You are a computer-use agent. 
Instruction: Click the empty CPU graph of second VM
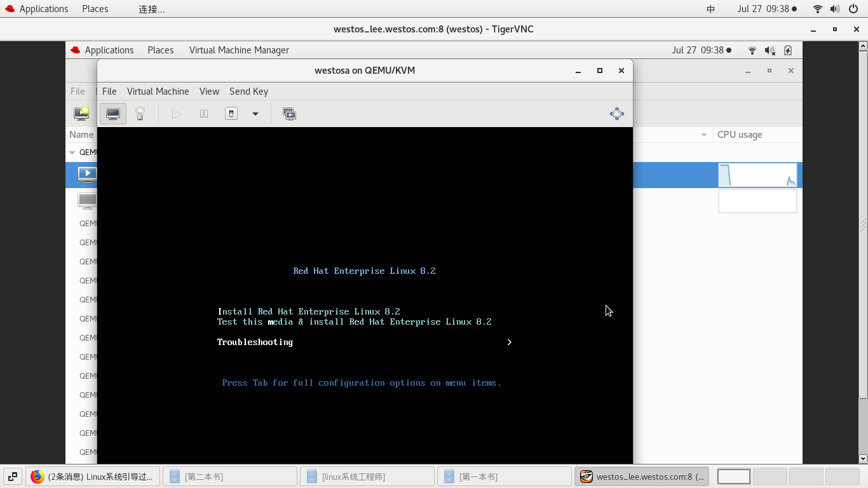click(757, 201)
